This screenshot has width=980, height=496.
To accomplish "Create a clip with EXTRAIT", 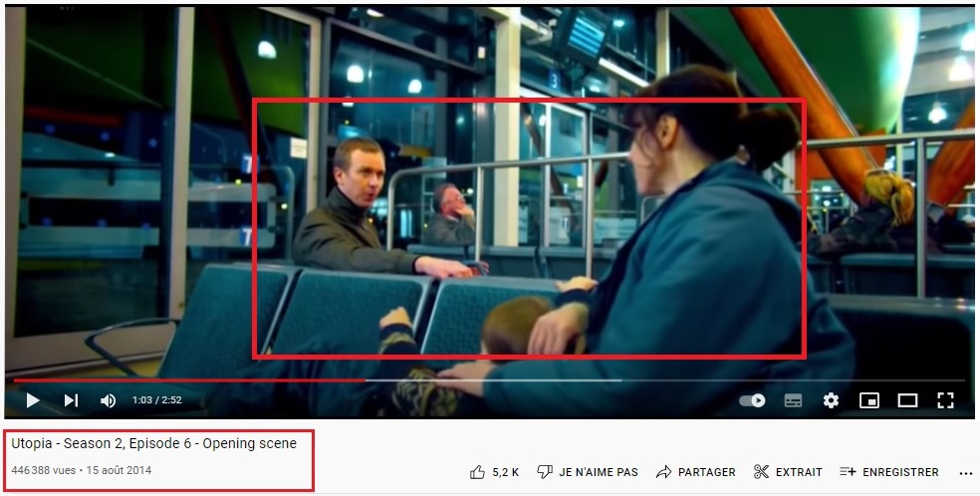I will pos(788,472).
